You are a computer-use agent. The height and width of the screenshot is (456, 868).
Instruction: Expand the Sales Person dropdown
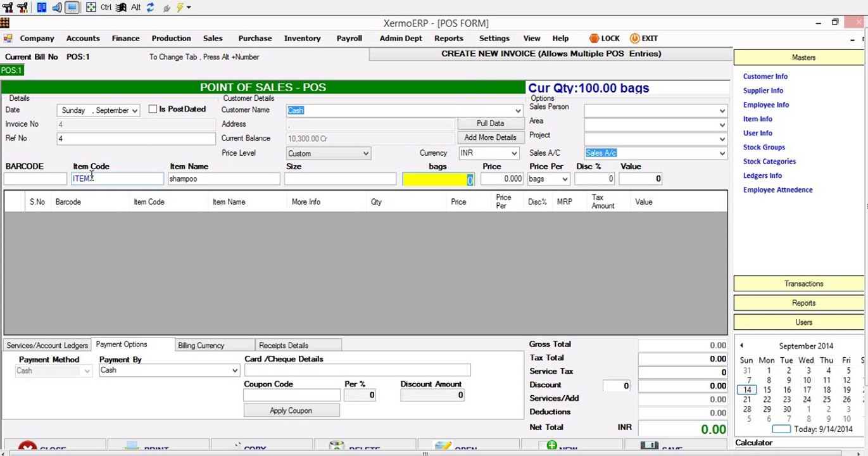point(722,111)
